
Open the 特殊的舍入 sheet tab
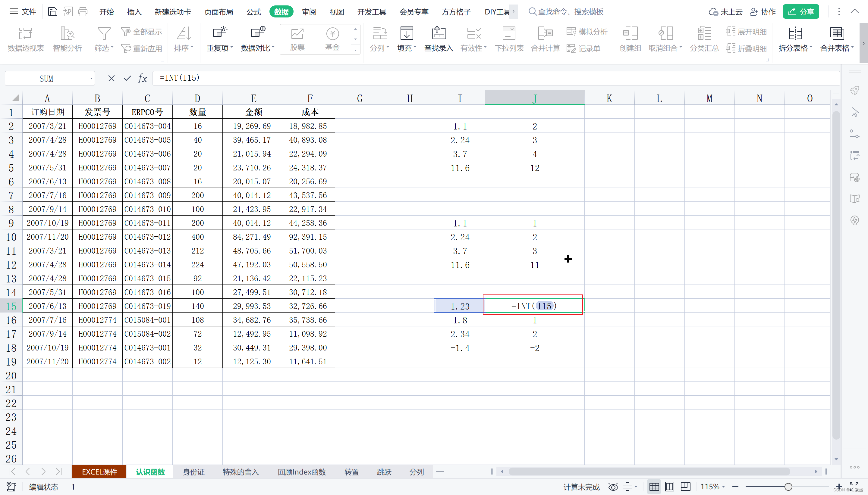[241, 472]
